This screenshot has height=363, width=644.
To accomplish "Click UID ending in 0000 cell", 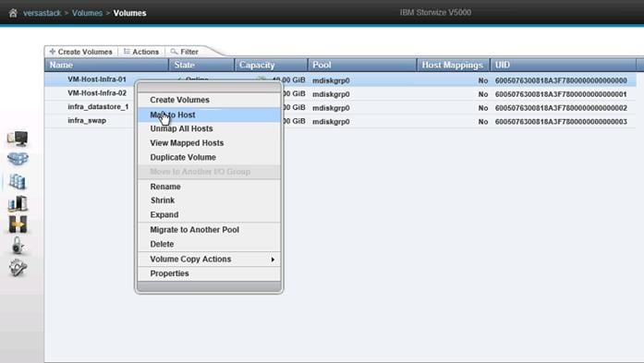I will (x=561, y=80).
